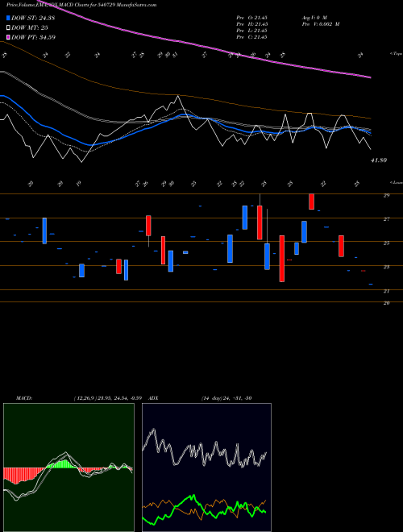The width and height of the screenshot is (403, 532).
Task: Click the '<Tops' label at right edge
Action: click(x=396, y=54)
